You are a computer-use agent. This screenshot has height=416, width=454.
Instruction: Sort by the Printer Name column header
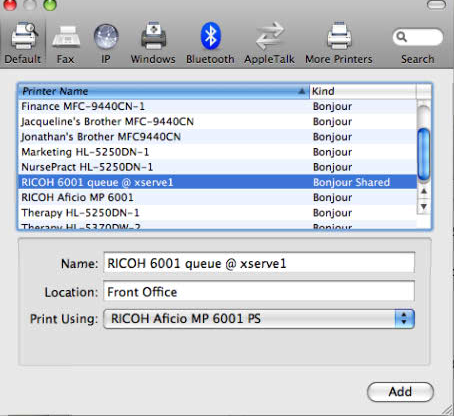click(163, 91)
